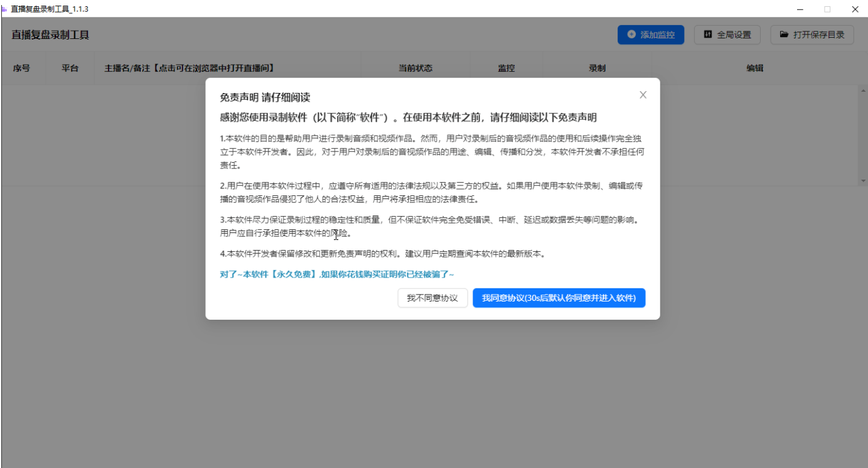
Task: Click the 当前状态 column header
Action: click(x=415, y=68)
